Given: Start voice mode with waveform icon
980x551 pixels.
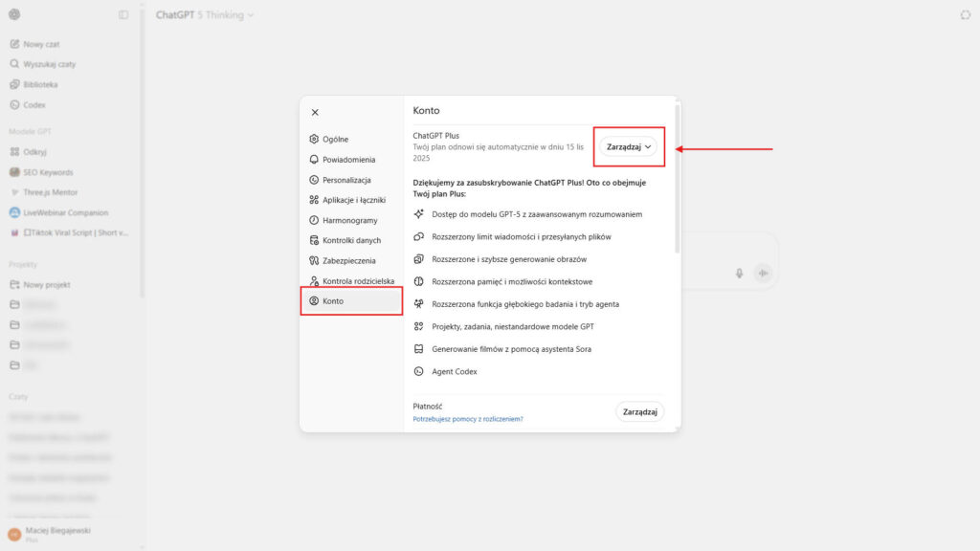Looking at the screenshot, I should click(x=763, y=274).
